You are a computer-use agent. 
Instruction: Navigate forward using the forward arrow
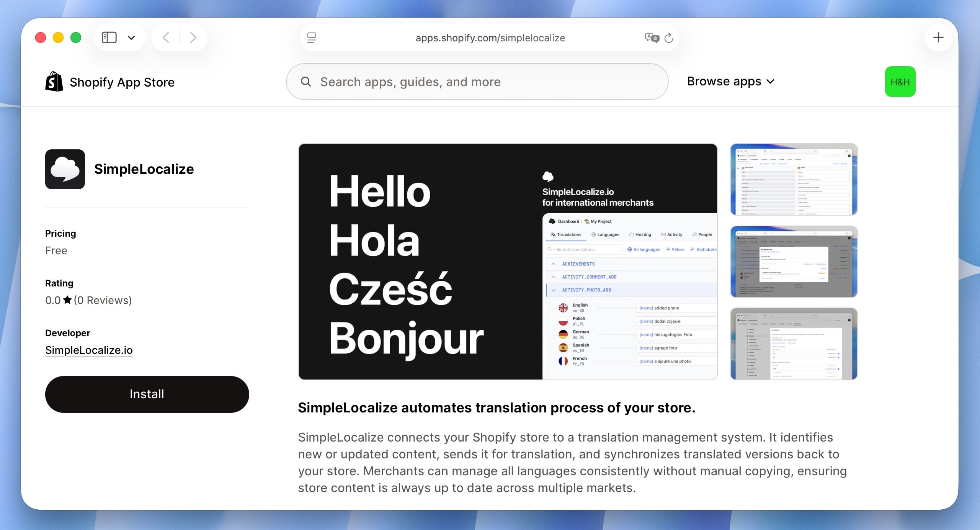193,37
